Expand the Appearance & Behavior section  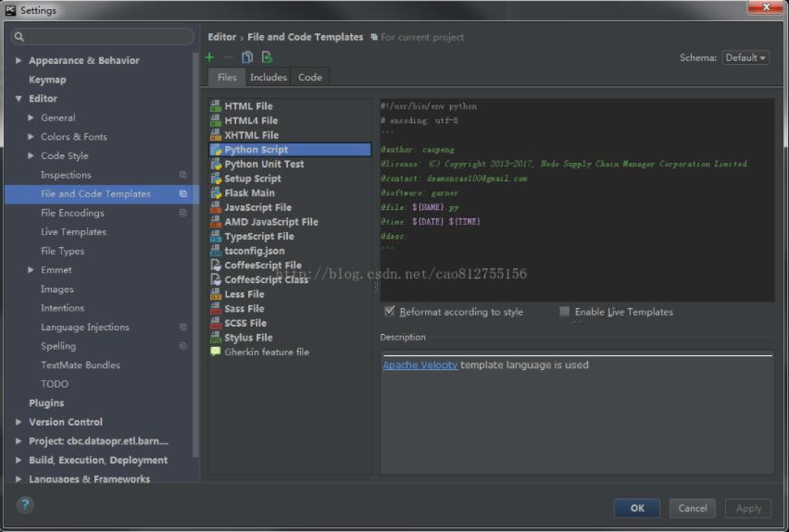pos(19,61)
